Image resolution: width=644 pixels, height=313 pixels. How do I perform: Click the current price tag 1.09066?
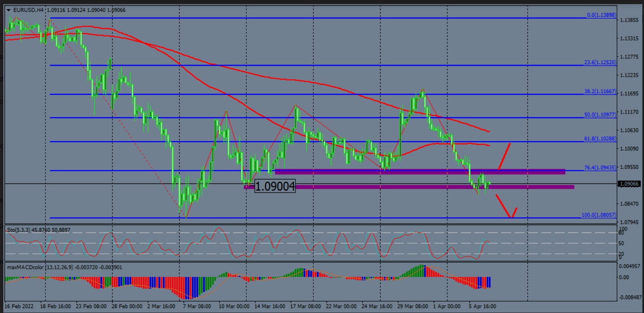point(629,184)
